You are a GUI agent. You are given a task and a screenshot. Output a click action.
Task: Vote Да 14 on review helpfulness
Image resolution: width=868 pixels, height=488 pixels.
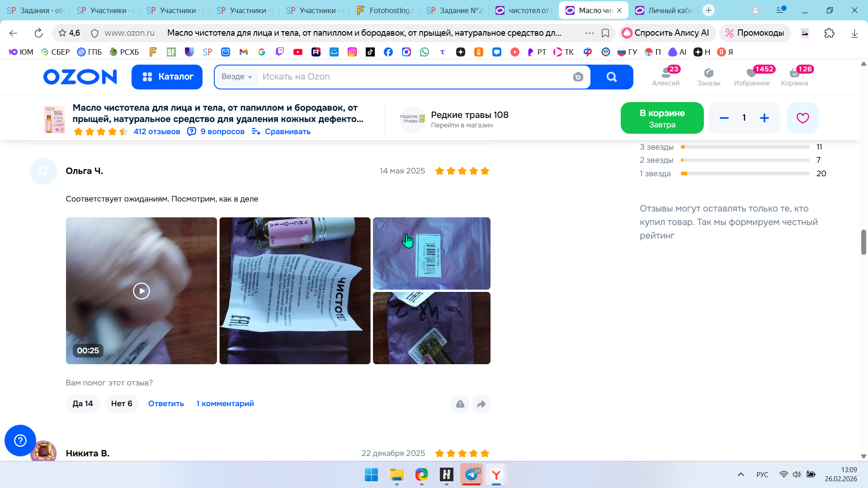(83, 404)
